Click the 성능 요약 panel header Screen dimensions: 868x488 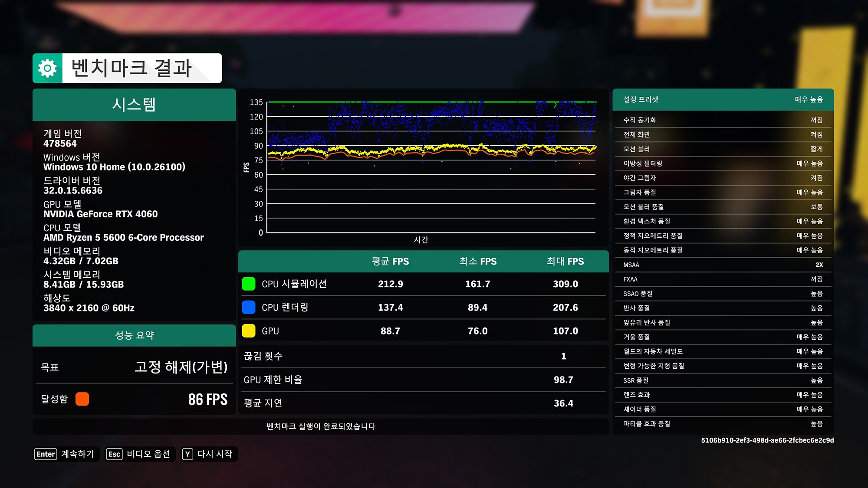point(134,335)
